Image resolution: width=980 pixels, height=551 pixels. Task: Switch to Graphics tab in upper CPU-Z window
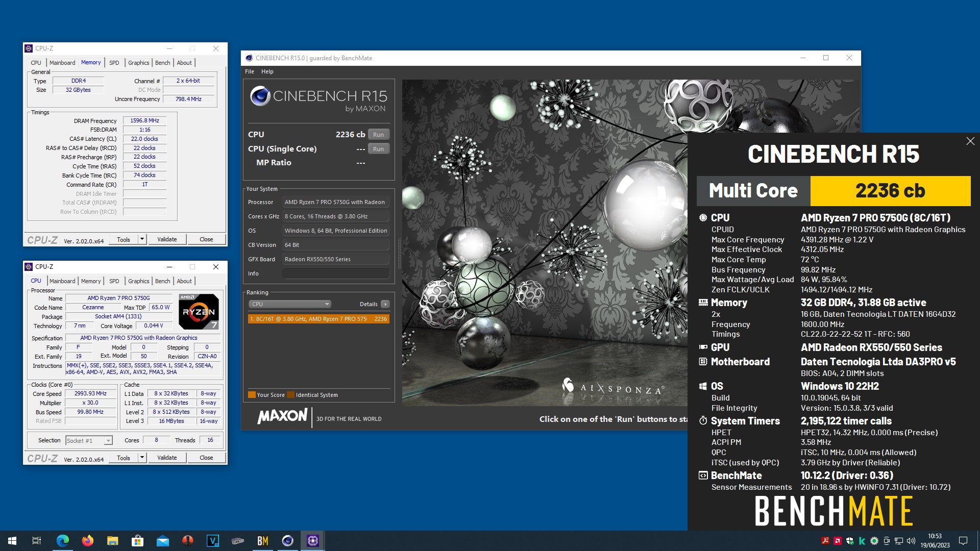[x=139, y=63]
